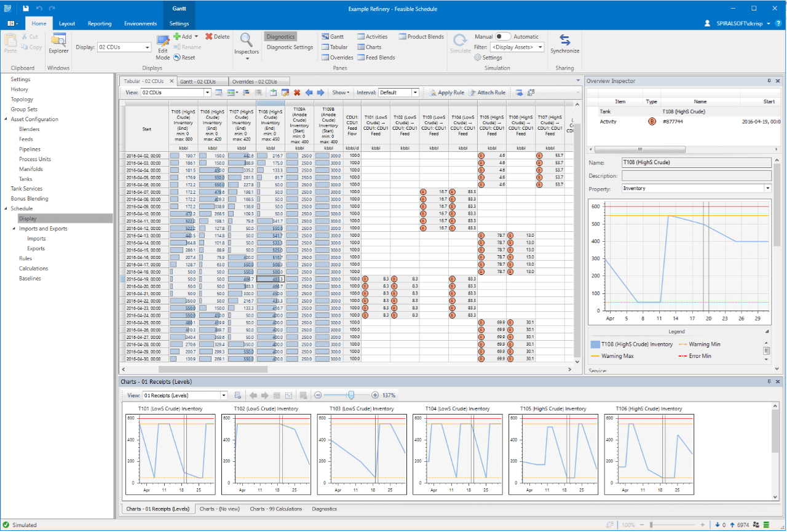
Task: Click the blue right arrow in tabular toolbar
Action: 320,92
